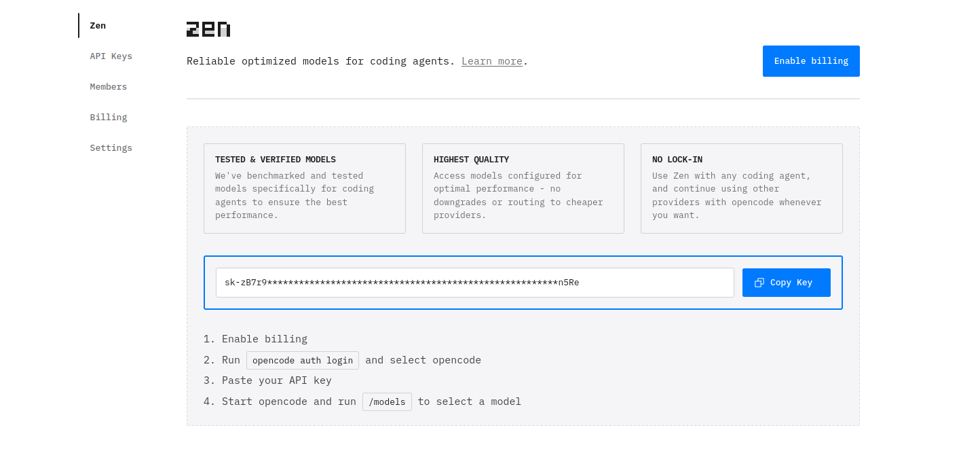Click the Enable billing button

tap(811, 61)
